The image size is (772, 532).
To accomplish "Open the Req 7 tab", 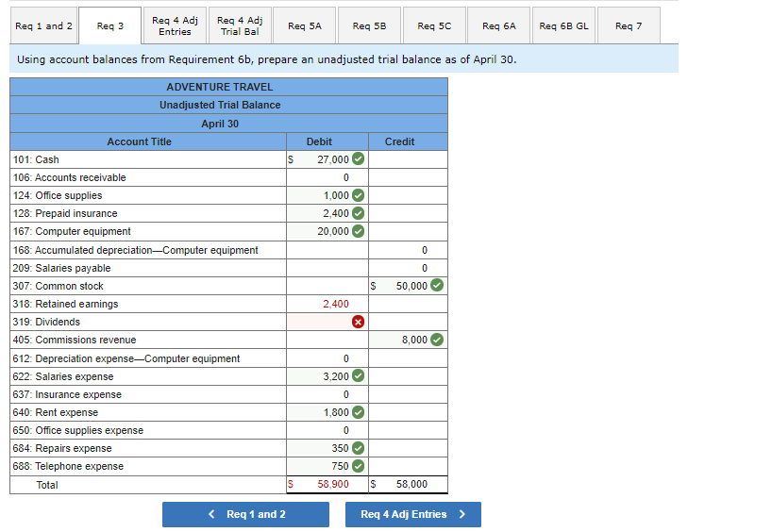I will pyautogui.click(x=629, y=25).
